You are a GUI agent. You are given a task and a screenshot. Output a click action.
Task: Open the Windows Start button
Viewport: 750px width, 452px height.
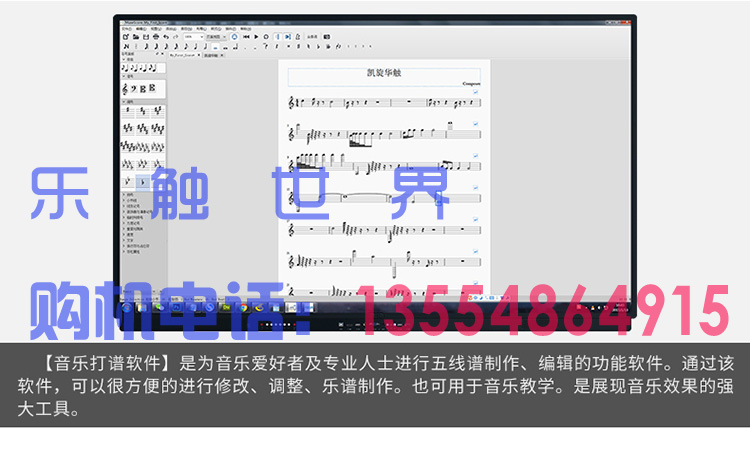coord(127,308)
